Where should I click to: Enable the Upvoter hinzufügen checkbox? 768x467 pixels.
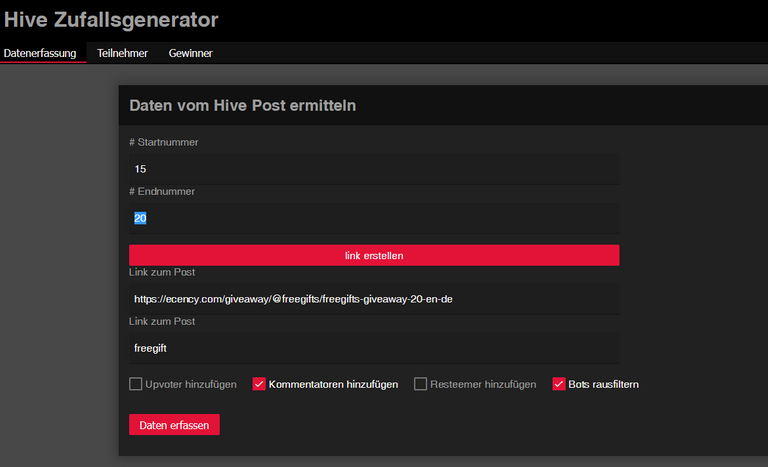136,384
